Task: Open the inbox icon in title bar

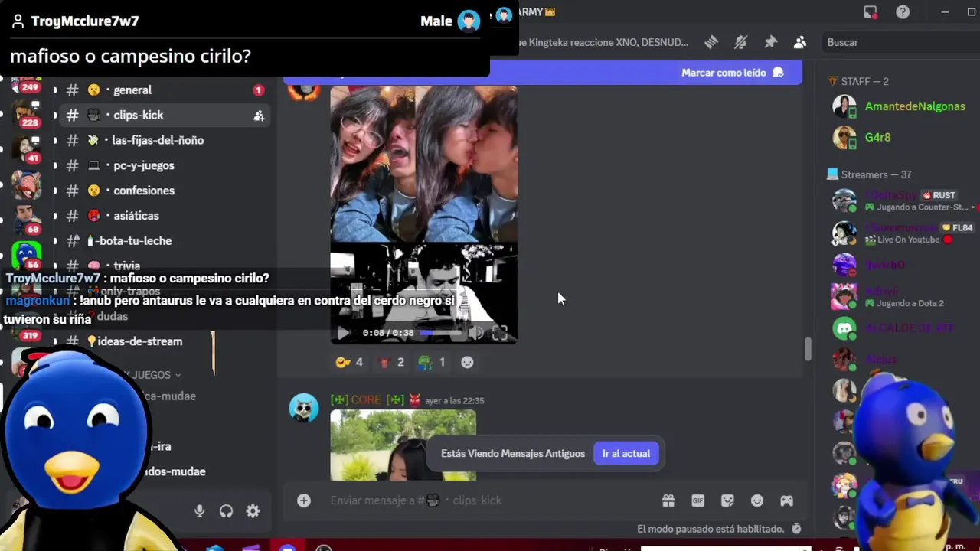Action: (871, 12)
